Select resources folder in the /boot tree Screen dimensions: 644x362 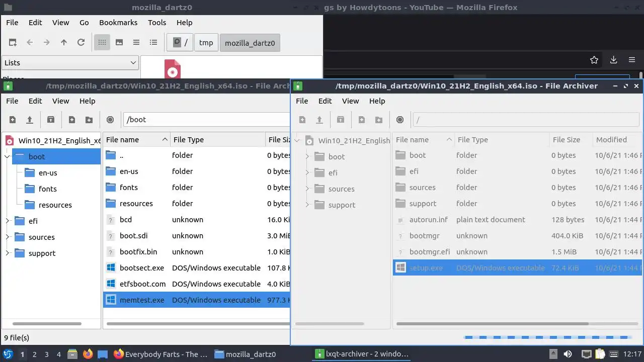pyautogui.click(x=55, y=205)
